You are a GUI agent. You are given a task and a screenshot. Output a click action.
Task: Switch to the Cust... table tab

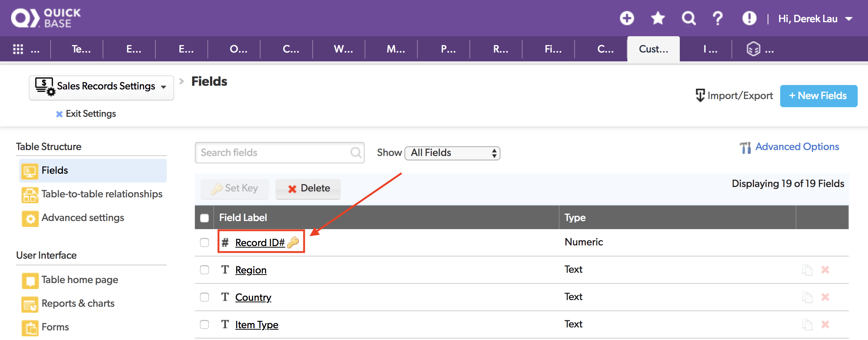click(653, 48)
